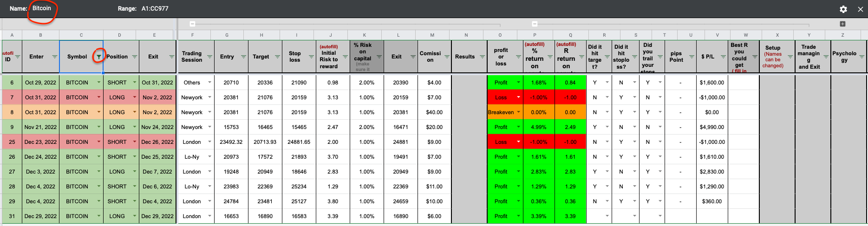Expand the collapsed column group above column Z
868x226 pixels.
pyautogui.click(x=842, y=24)
